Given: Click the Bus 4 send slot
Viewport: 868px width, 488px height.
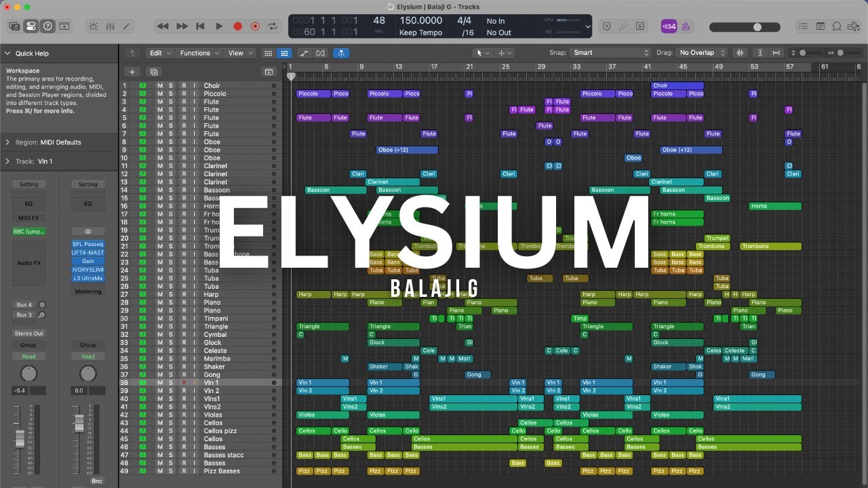Looking at the screenshot, I should click(x=24, y=306).
